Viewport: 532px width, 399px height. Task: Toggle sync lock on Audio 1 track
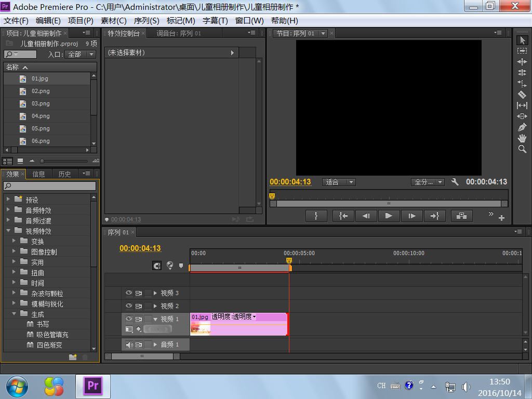(138, 345)
